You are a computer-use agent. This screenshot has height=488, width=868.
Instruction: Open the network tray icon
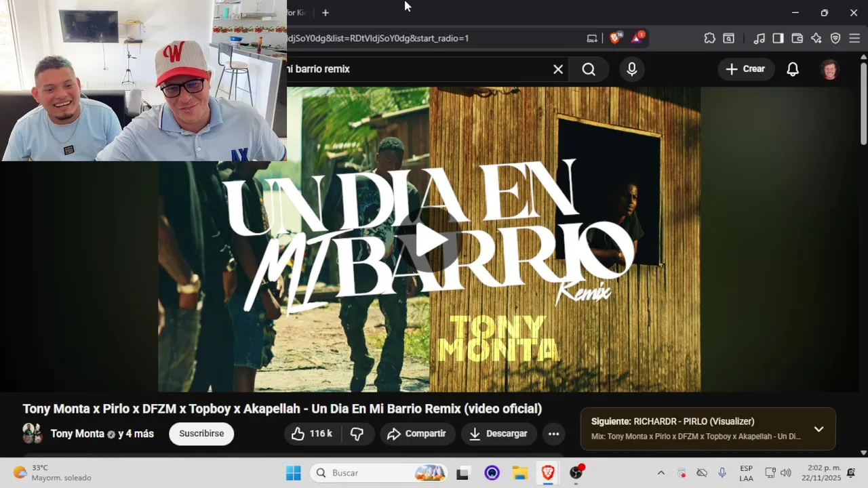click(770, 473)
